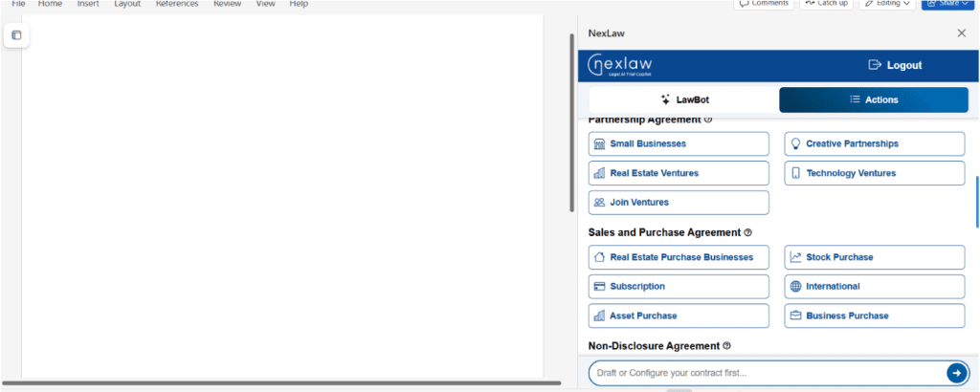This screenshot has width=980, height=392.
Task: Click the Sales and Purchase Agreement help icon
Action: [747, 232]
